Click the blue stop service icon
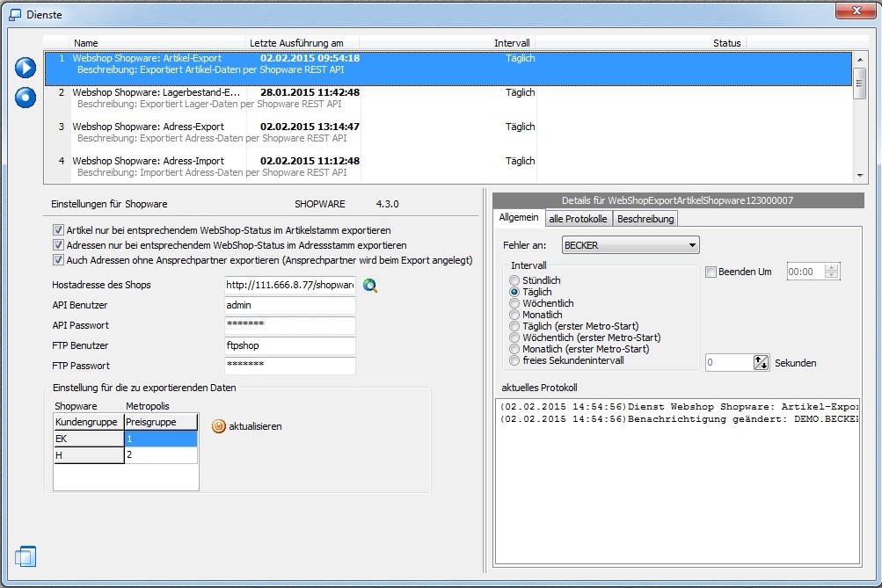 [25, 98]
